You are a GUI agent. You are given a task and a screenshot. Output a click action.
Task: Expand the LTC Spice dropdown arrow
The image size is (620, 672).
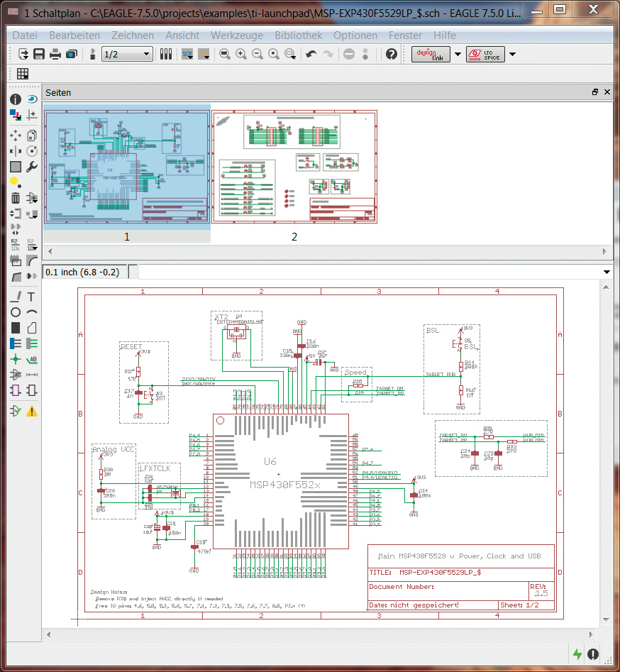[x=512, y=54]
